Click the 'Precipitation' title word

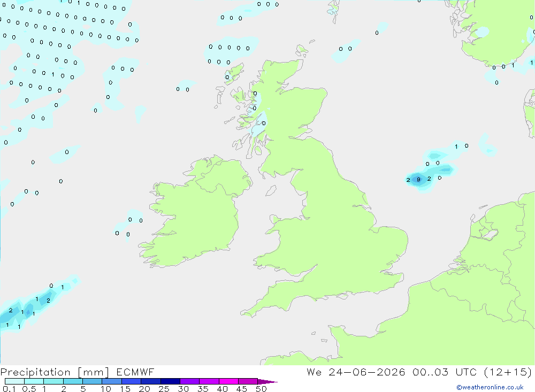tap(35, 372)
